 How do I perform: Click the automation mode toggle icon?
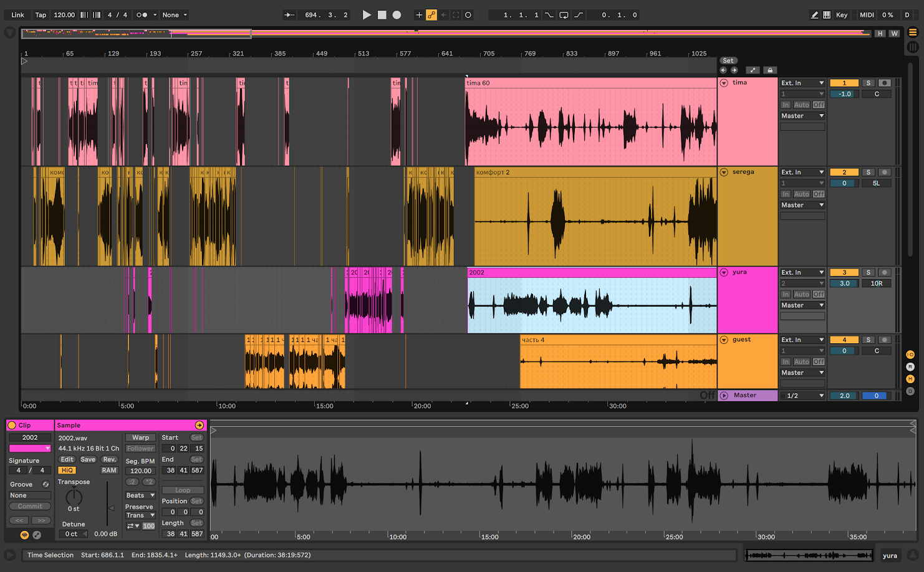tap(753, 70)
